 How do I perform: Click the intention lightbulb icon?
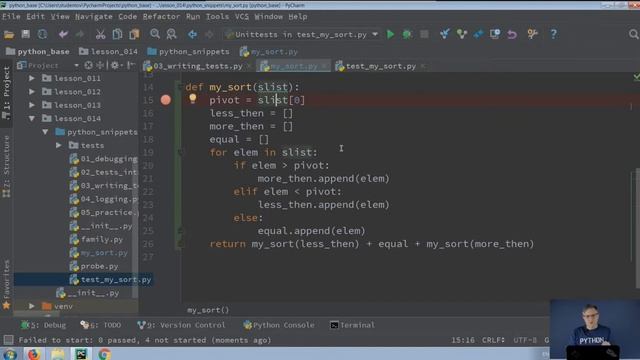click(x=193, y=99)
